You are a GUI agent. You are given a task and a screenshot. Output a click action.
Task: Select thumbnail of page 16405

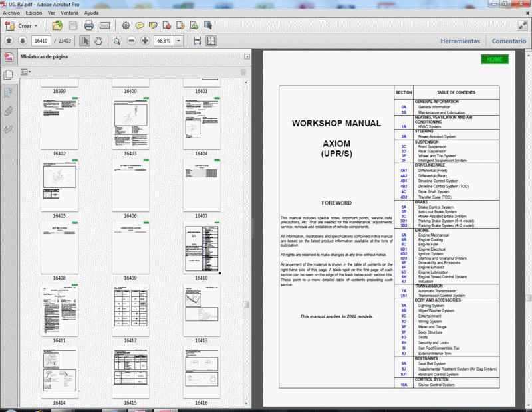click(x=59, y=185)
